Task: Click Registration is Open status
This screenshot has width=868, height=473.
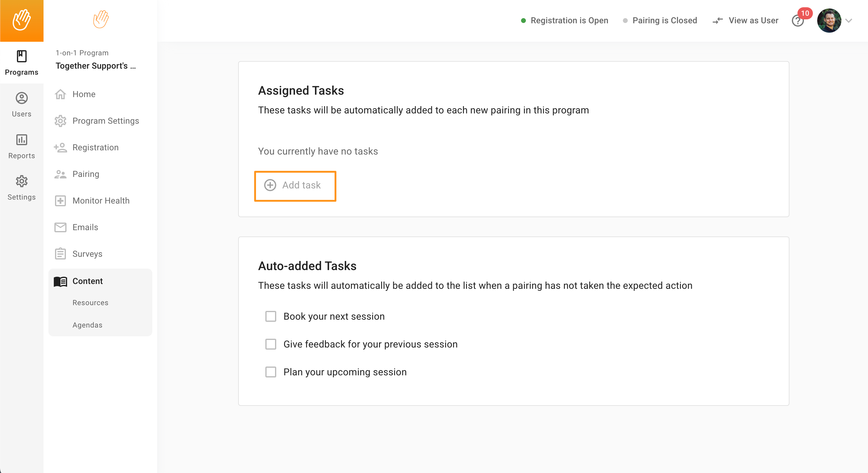Action: tap(569, 21)
